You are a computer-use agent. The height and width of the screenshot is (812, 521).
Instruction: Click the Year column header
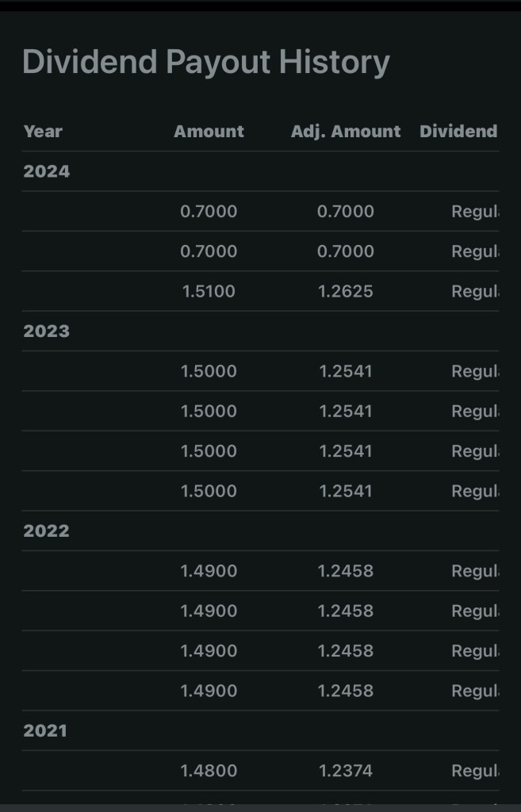pos(43,132)
